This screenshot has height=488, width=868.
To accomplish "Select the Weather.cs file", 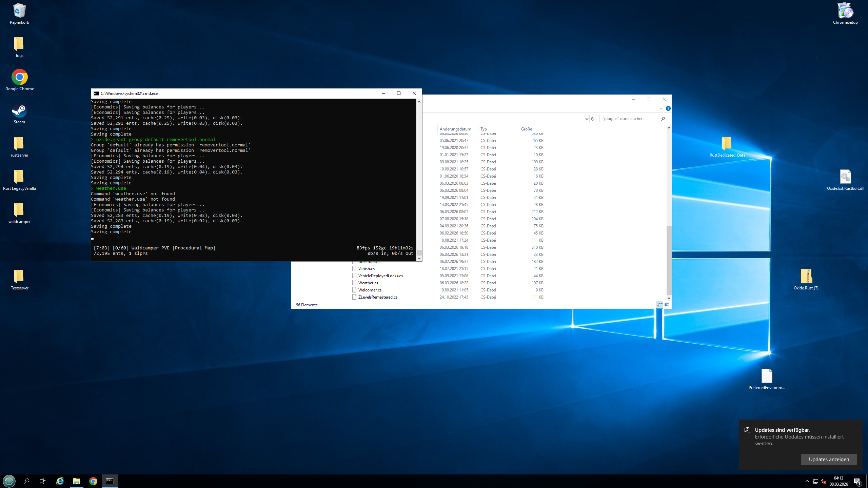I will tap(368, 283).
